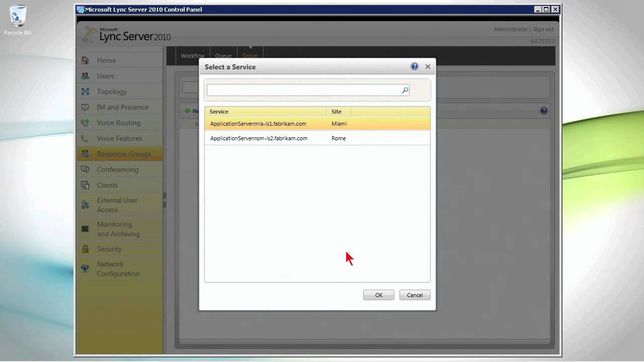Click the Clients sidebar icon
The image size is (644, 362).
pos(86,185)
